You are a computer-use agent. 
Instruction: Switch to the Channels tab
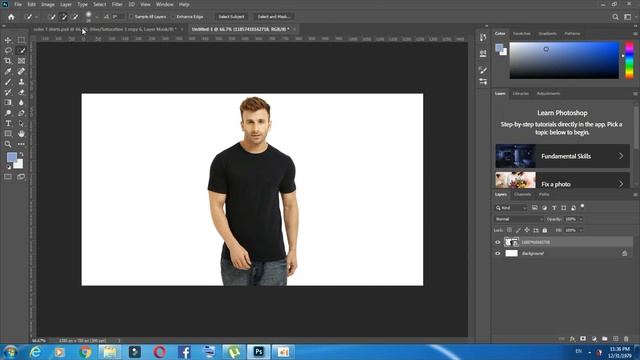click(x=522, y=194)
